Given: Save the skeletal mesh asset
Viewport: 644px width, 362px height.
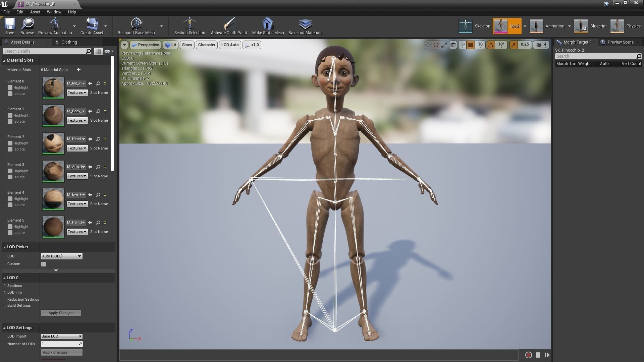Looking at the screenshot, I should pyautogui.click(x=9, y=26).
